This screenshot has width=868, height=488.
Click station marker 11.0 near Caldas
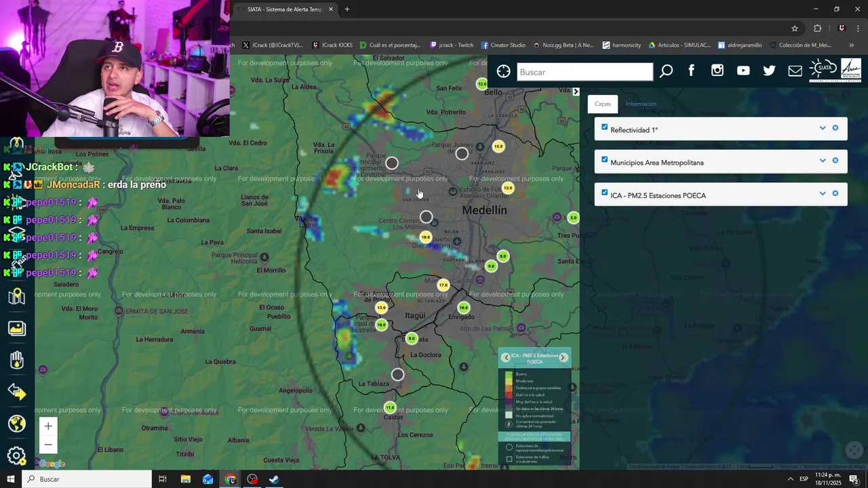point(390,408)
